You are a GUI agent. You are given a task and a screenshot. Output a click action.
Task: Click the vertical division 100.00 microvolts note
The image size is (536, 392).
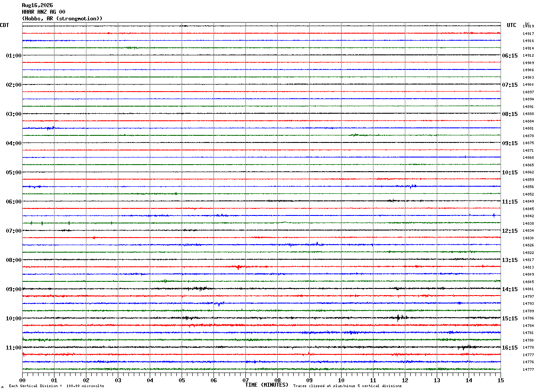(56, 386)
